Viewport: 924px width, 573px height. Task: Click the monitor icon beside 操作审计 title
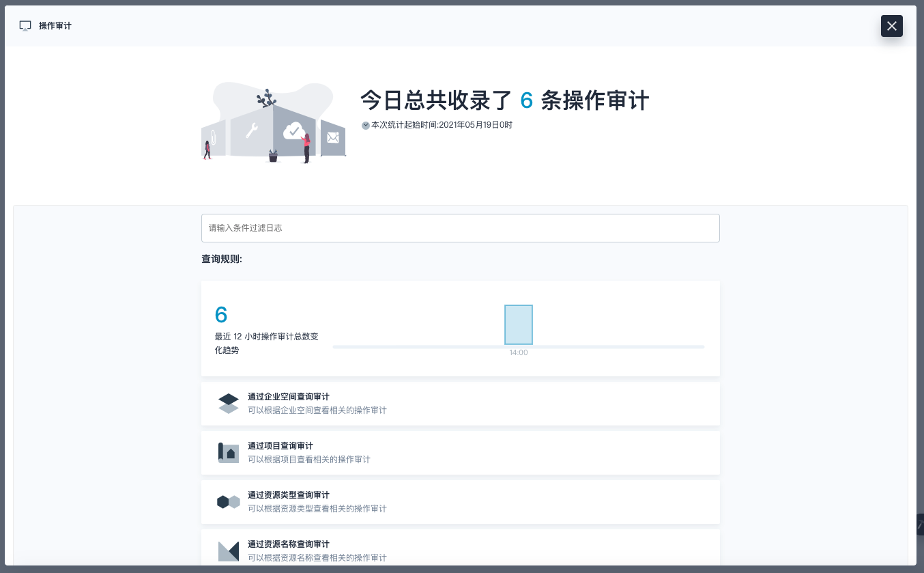pos(25,26)
